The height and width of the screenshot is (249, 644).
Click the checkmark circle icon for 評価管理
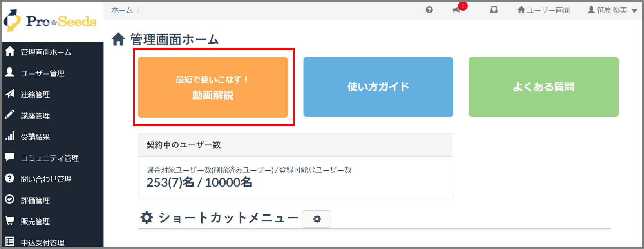click(10, 200)
